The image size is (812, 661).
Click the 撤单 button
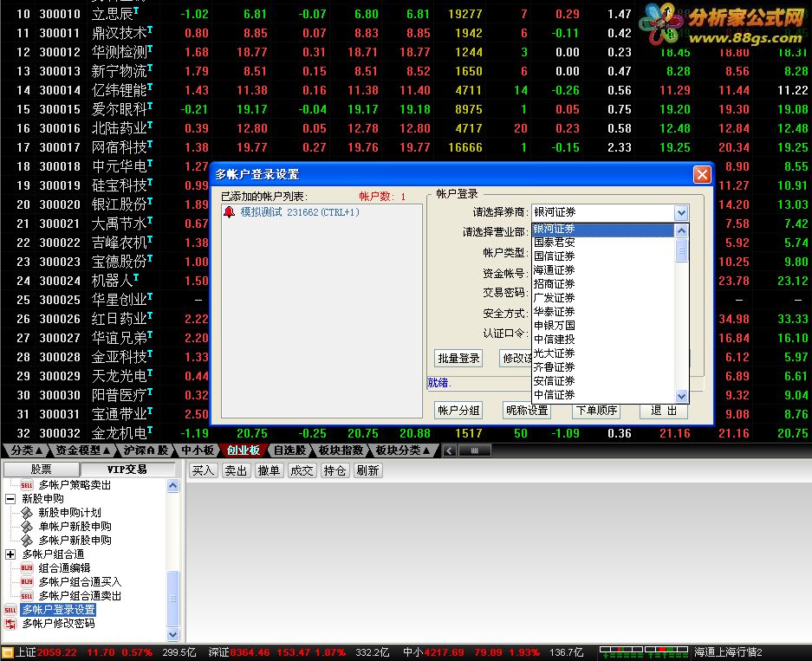click(x=269, y=470)
